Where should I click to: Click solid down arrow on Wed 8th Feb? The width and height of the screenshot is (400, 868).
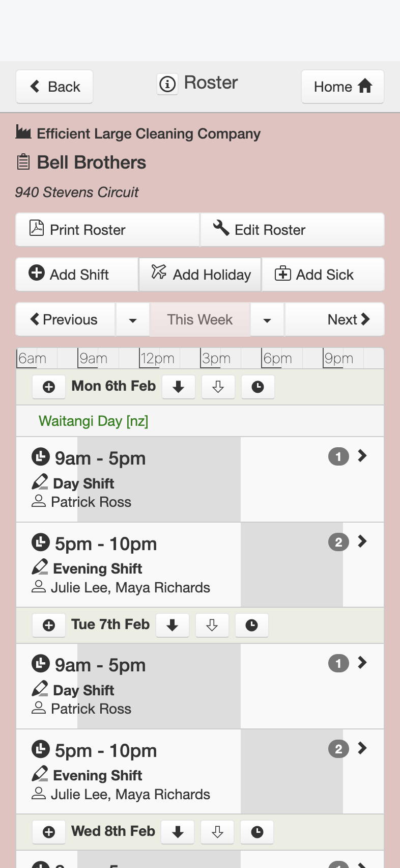click(178, 832)
